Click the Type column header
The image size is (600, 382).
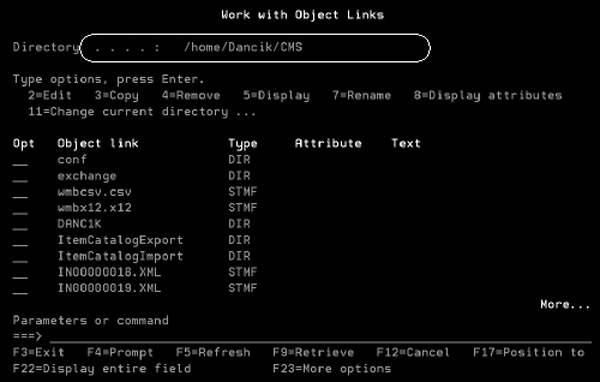(x=243, y=144)
